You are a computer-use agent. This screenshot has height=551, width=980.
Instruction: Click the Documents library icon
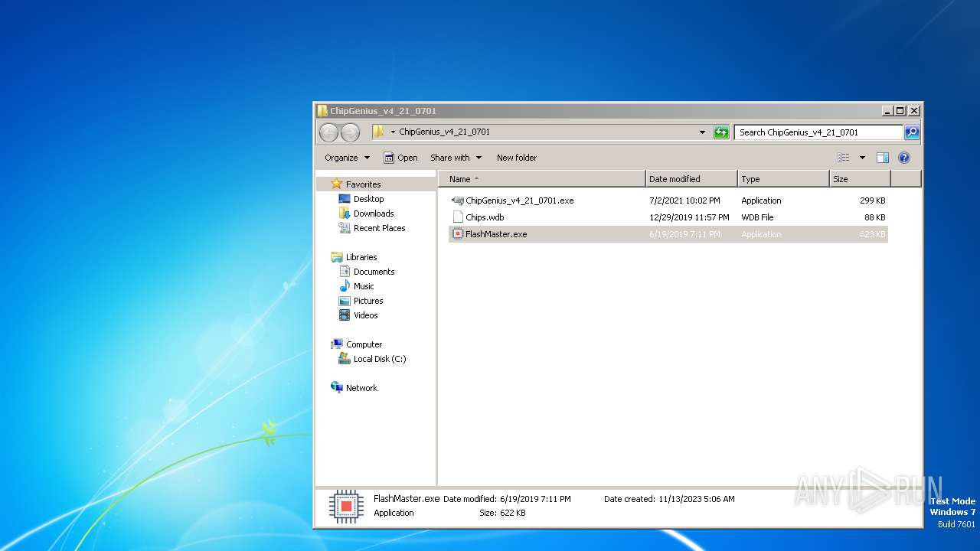coord(345,272)
